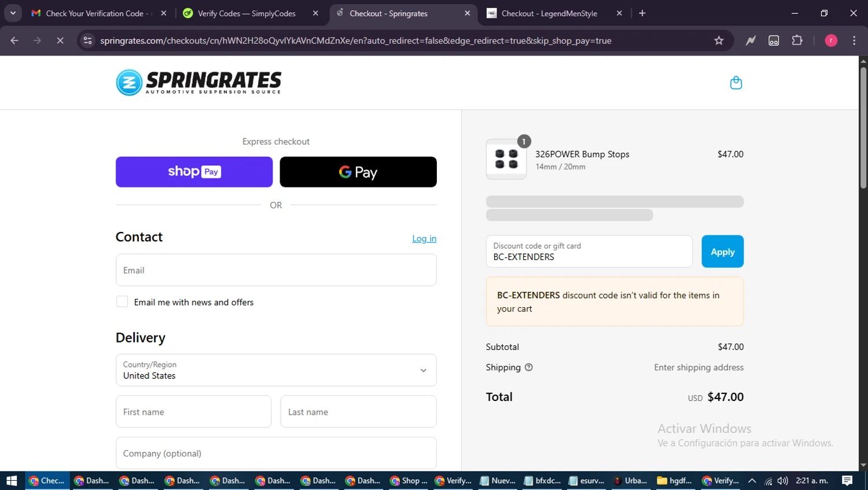Open Chrome's three-dot menu
Screen dimensions: 868x490
point(854,40)
